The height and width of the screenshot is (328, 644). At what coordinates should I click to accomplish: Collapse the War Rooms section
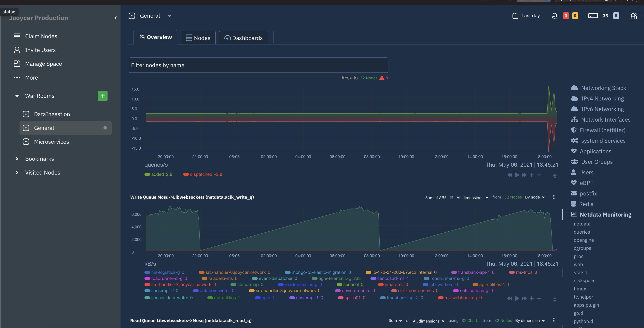tap(17, 96)
